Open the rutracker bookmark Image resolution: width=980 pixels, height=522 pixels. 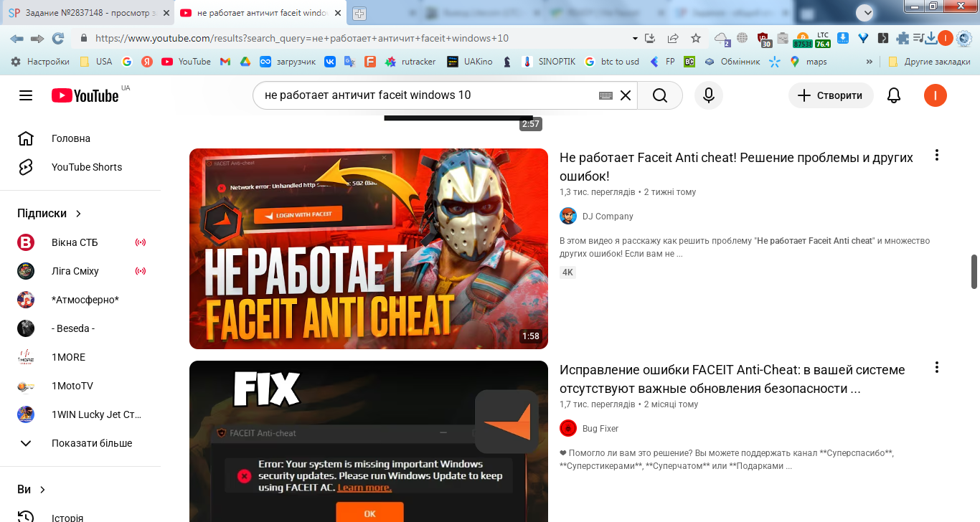pos(410,62)
